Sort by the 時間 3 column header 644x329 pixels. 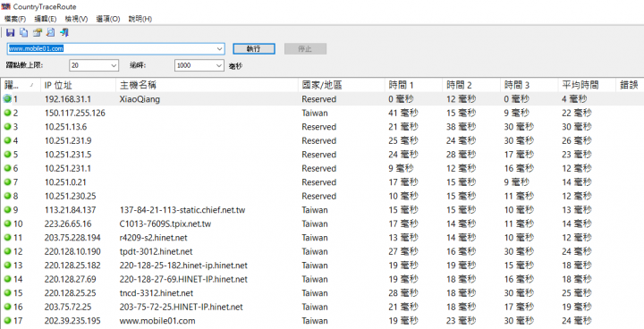tap(530, 85)
